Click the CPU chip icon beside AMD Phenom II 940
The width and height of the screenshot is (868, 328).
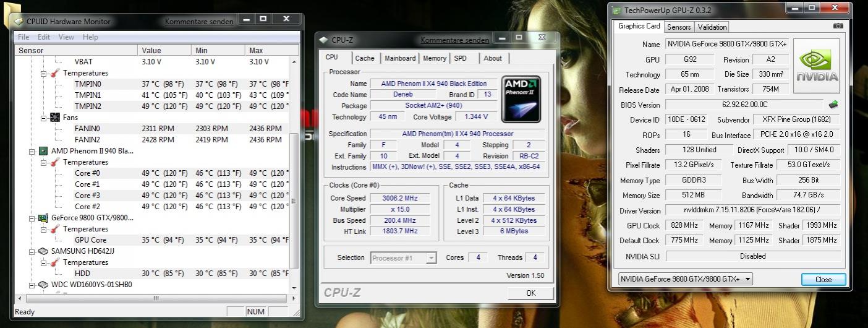pyautogui.click(x=43, y=151)
